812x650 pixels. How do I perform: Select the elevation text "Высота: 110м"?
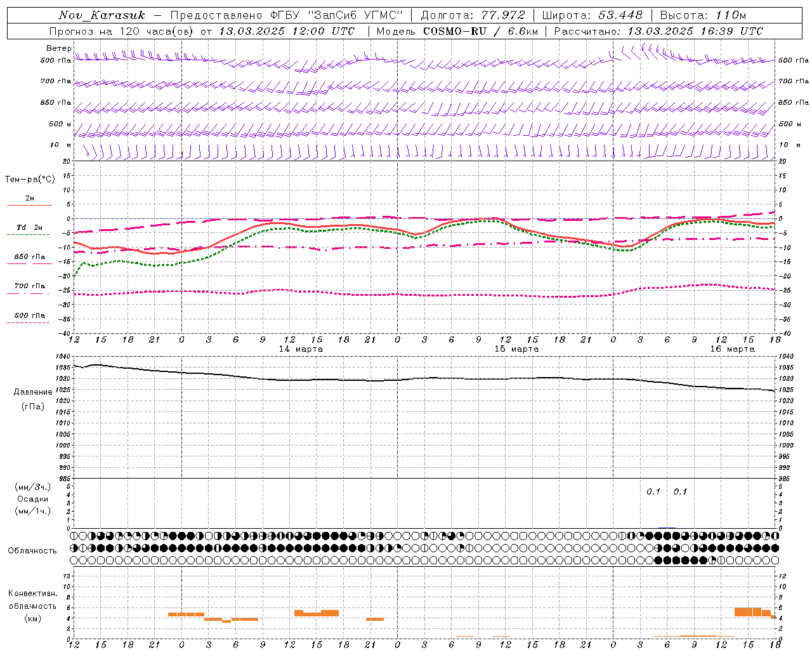pyautogui.click(x=703, y=15)
